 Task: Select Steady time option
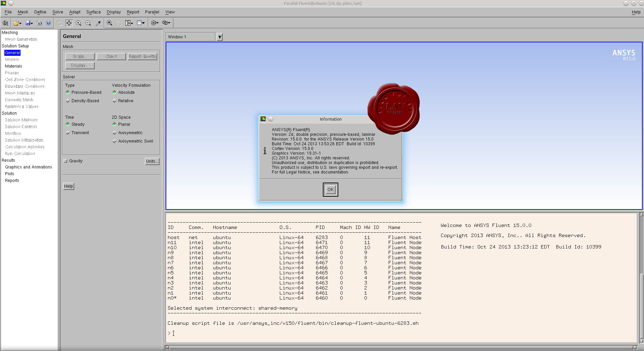(75, 124)
